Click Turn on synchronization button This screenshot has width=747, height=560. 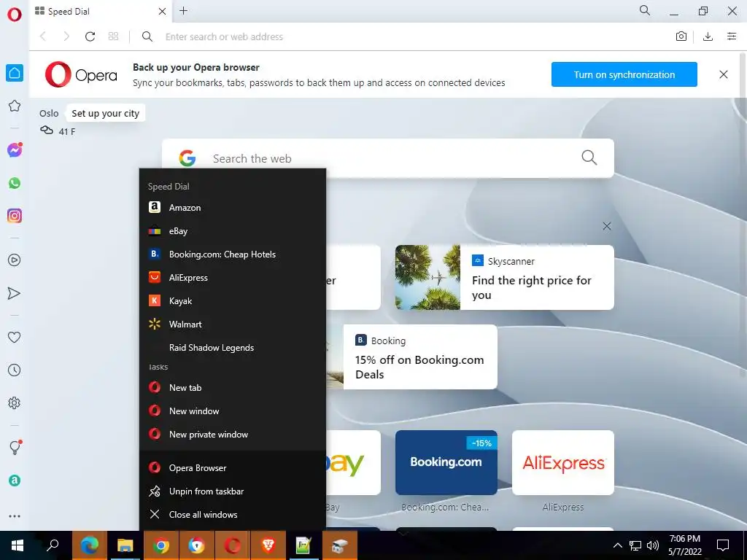click(624, 74)
